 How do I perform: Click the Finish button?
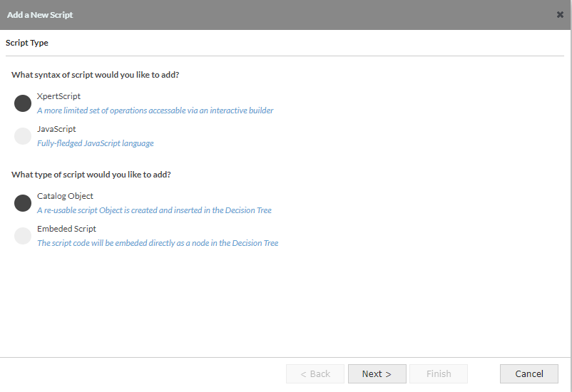point(439,373)
